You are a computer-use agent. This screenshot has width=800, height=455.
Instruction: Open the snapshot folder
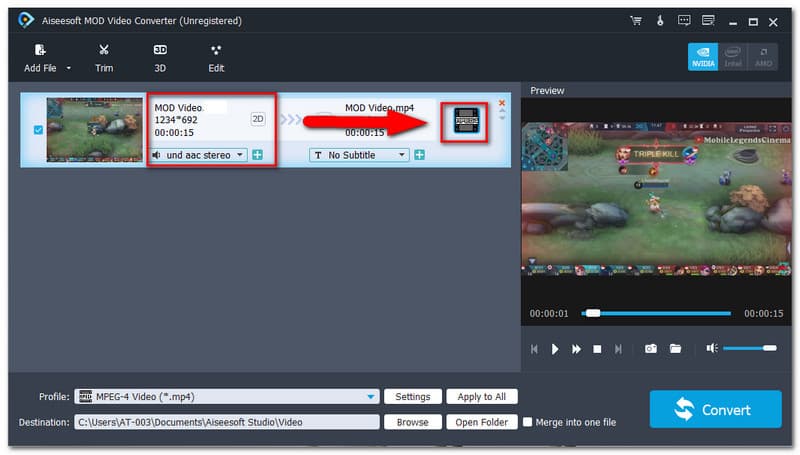pos(675,349)
